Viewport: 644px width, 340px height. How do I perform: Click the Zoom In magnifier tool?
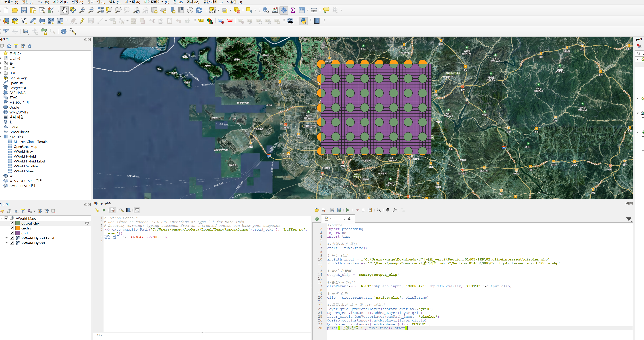82,10
